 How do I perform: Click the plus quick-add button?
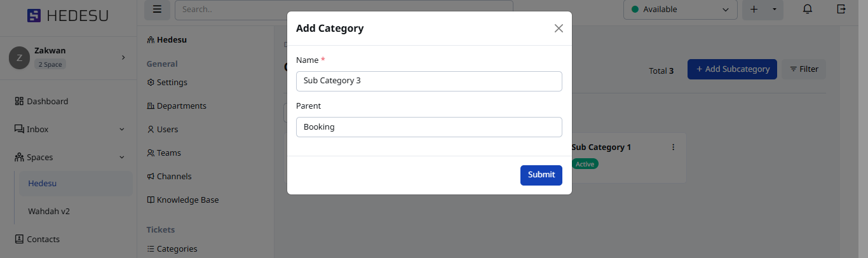click(754, 10)
